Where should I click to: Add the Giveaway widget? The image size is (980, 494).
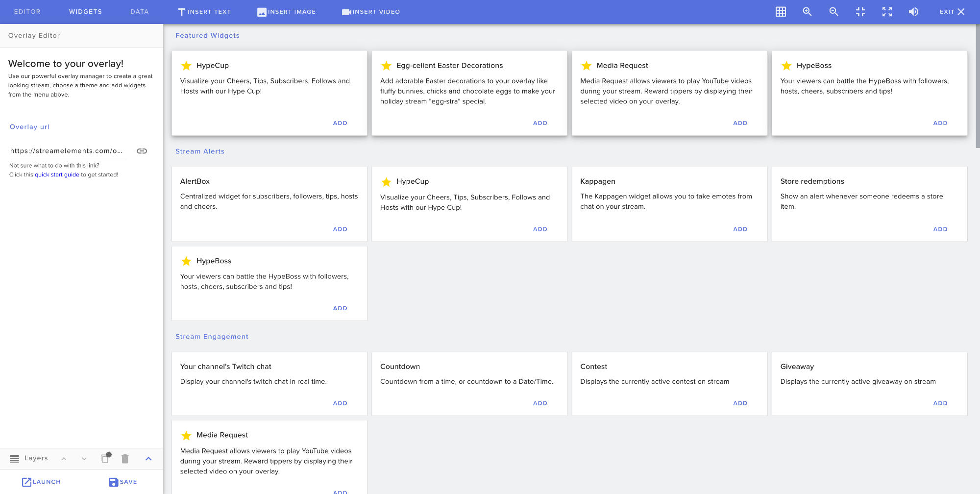[x=940, y=403]
